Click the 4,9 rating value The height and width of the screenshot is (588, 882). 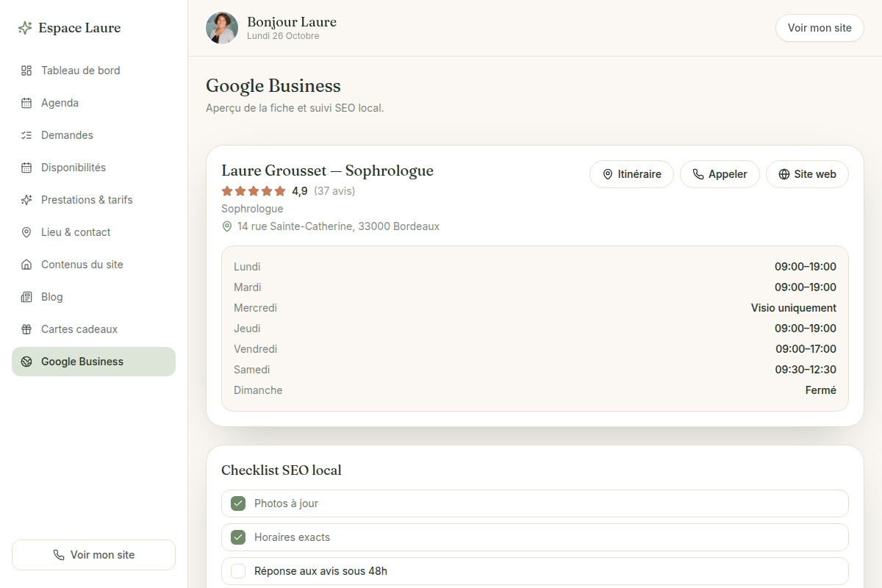click(300, 191)
